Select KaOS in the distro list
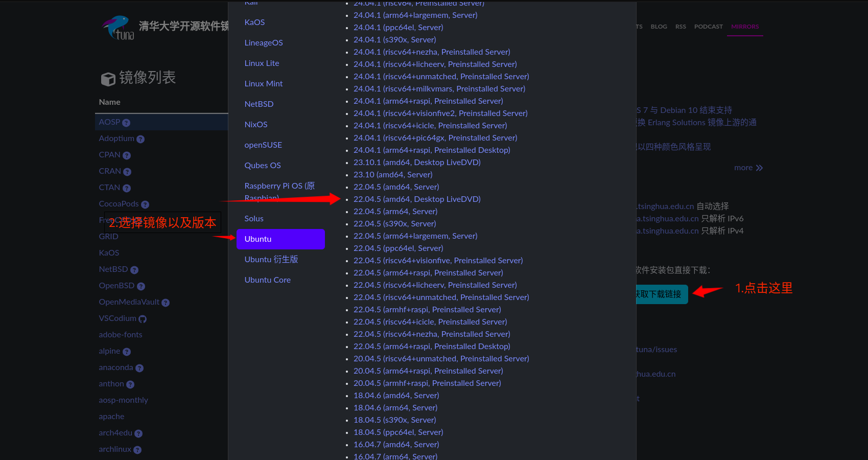 pos(280,22)
